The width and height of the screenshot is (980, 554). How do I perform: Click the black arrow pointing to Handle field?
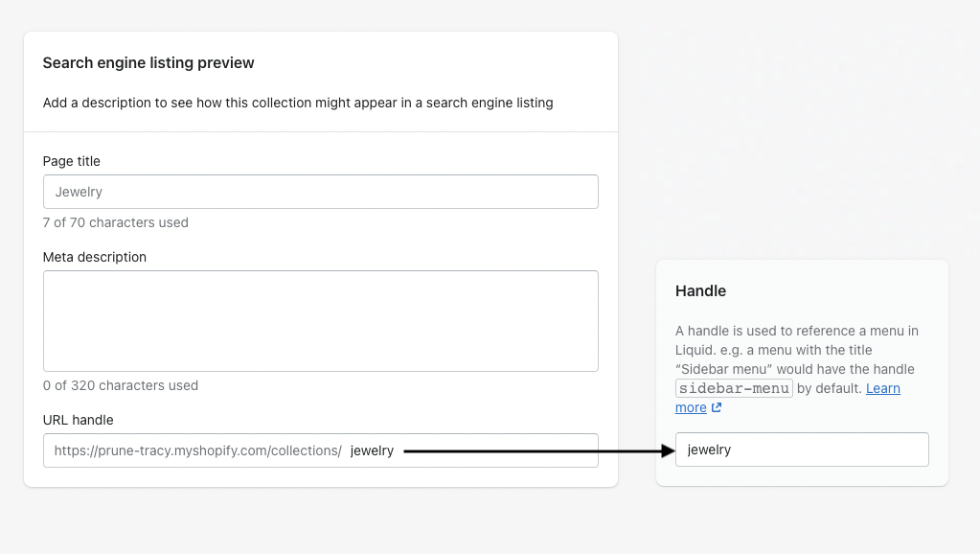[535, 450]
